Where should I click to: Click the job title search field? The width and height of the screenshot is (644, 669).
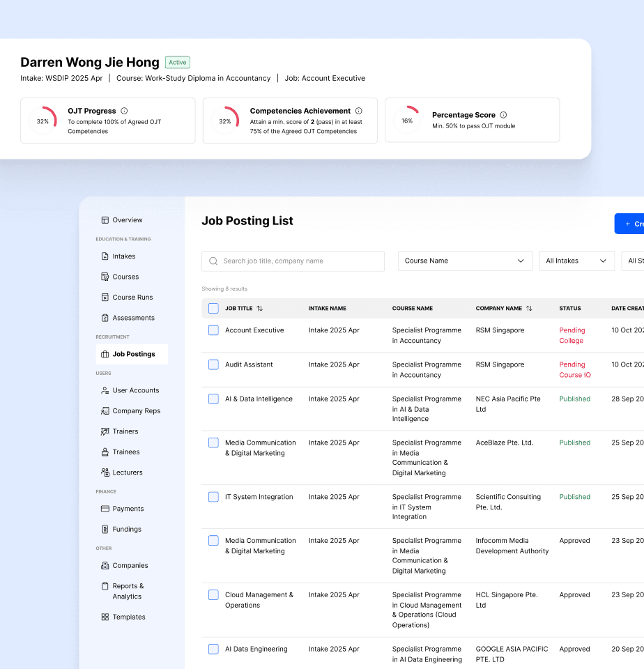[293, 261]
